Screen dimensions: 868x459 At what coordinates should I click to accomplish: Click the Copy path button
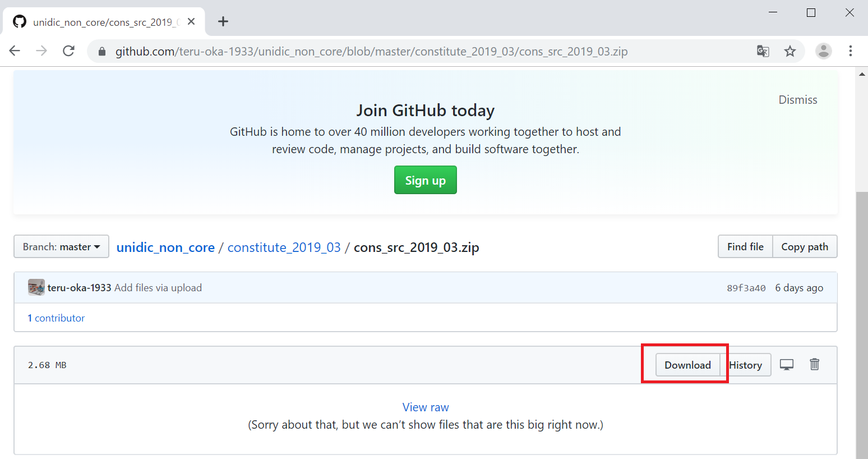point(805,247)
